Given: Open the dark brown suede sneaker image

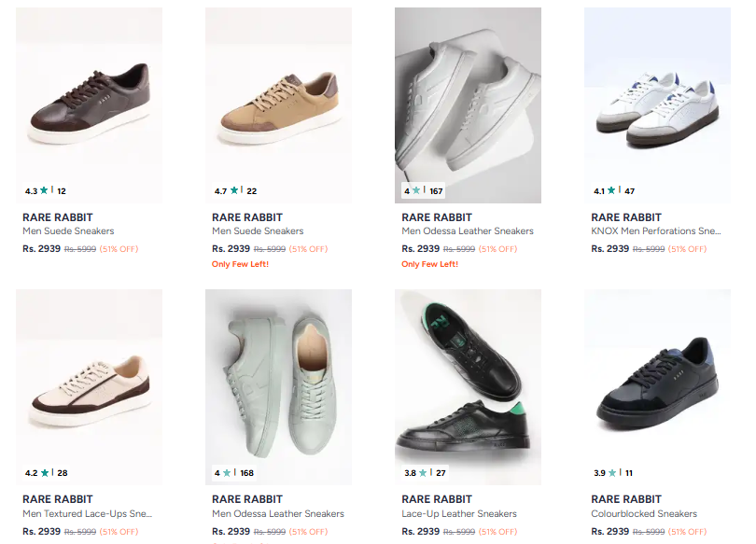Looking at the screenshot, I should coord(90,103).
